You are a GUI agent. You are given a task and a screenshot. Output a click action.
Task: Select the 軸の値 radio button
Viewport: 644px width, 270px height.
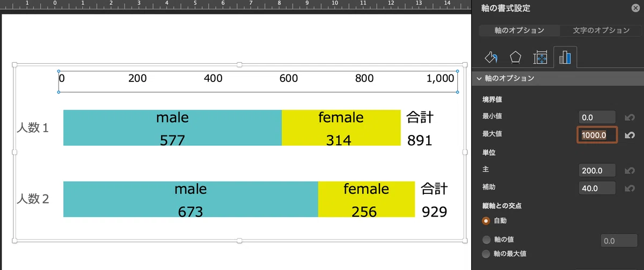486,239
